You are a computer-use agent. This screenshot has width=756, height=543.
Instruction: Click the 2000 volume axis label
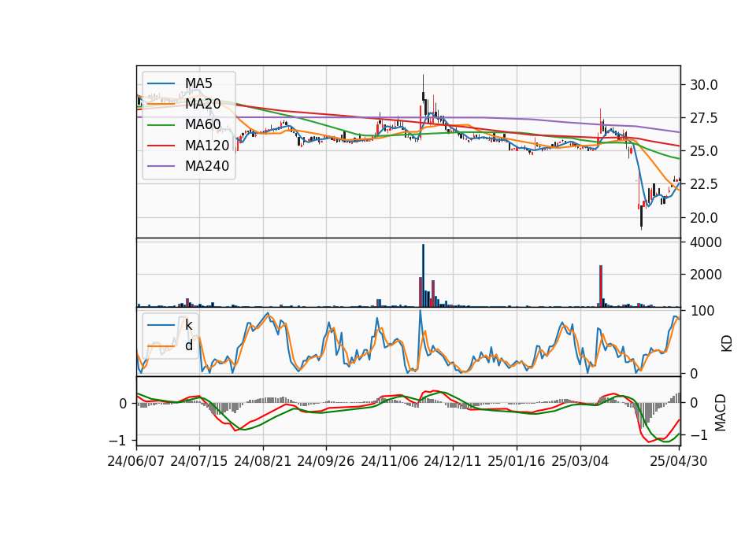click(x=706, y=275)
